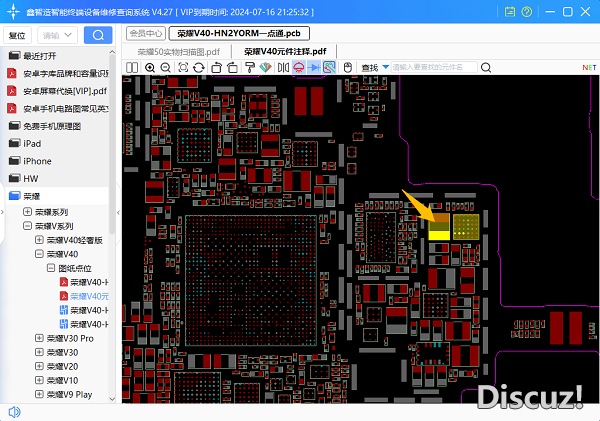Click the blue sidebar search button
Viewport: 600px width, 421px height.
pos(98,35)
